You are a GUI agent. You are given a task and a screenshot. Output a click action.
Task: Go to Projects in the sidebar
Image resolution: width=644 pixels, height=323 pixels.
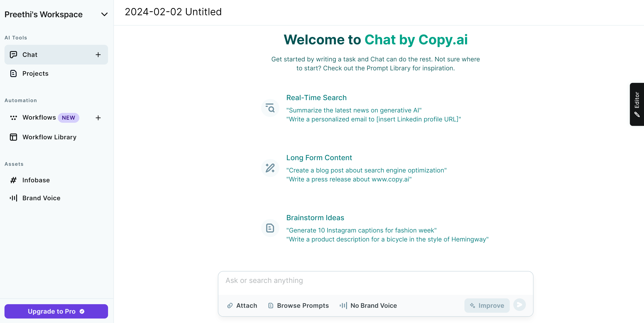35,73
